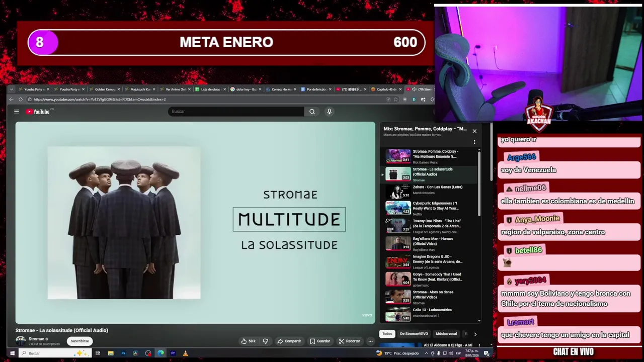
Task: Open browser tab list dropdown arrow
Action: point(12,89)
